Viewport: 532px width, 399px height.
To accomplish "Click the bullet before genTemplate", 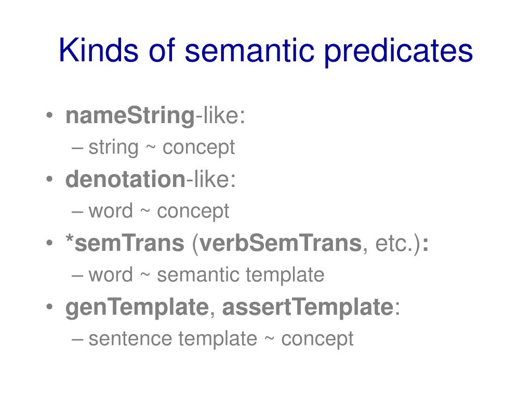I will pos(49,307).
